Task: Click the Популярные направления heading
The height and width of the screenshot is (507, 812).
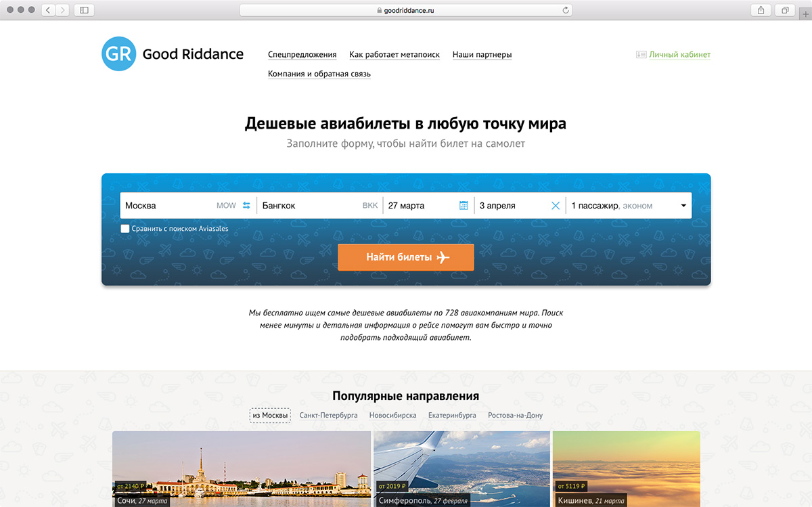Action: coord(406,396)
